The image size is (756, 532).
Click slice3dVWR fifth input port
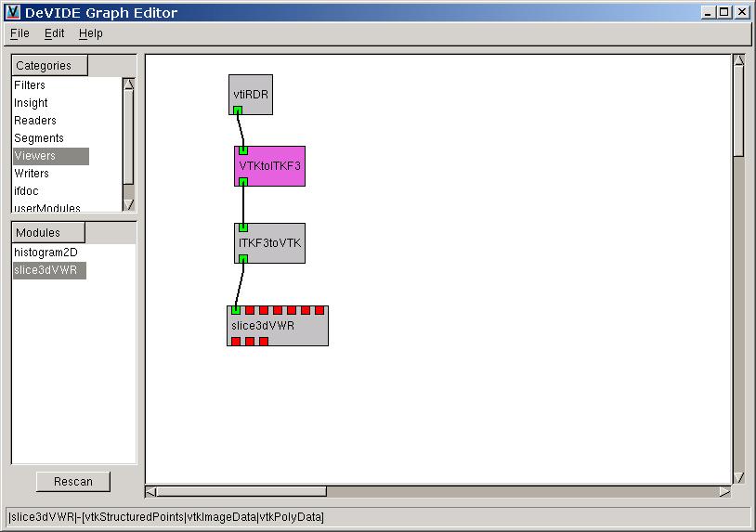point(292,310)
